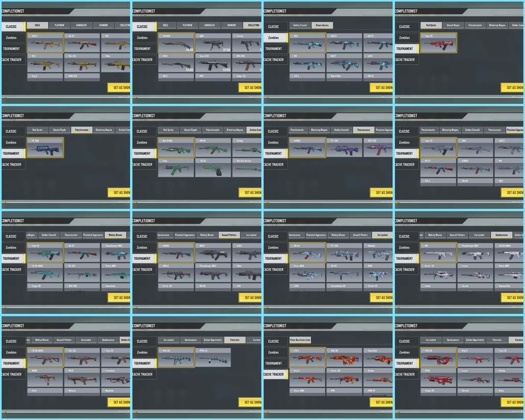
Task: Select the red Type 25 Red Sprite card
Action: click(x=438, y=43)
